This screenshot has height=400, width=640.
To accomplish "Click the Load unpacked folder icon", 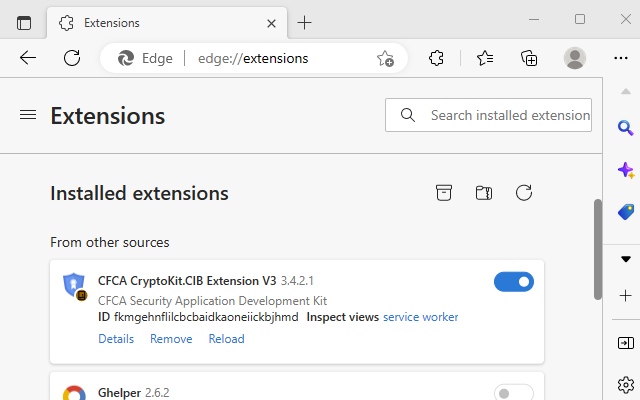I will [x=484, y=193].
